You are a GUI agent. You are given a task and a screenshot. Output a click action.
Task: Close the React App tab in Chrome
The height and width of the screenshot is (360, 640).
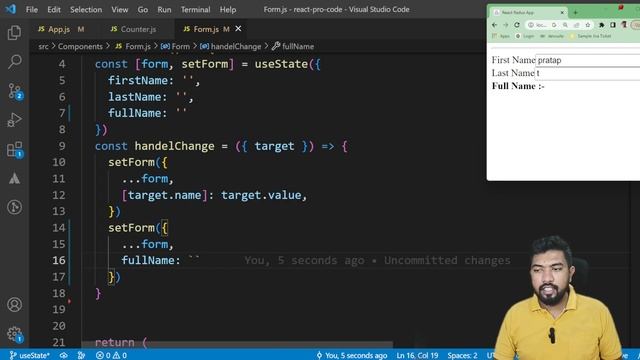click(562, 13)
